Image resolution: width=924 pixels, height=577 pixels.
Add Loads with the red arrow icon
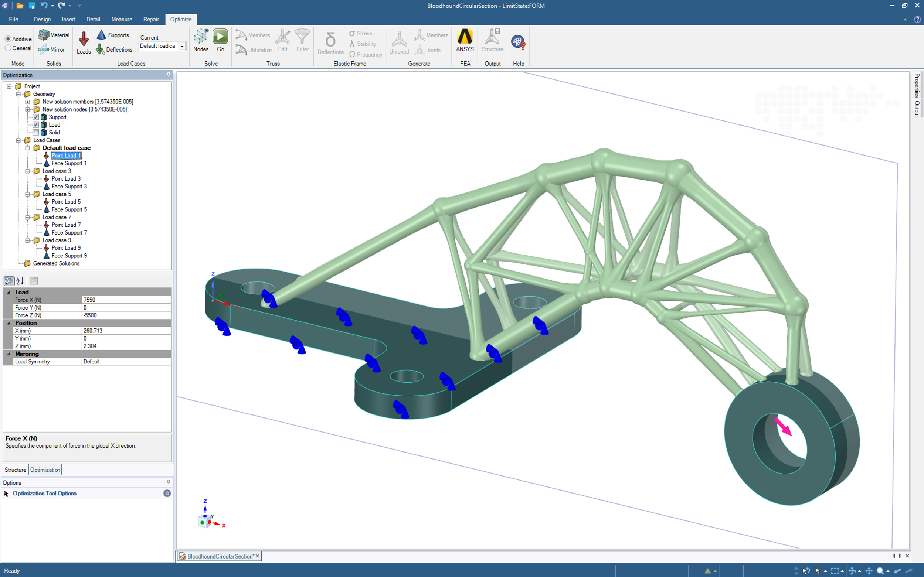click(84, 43)
